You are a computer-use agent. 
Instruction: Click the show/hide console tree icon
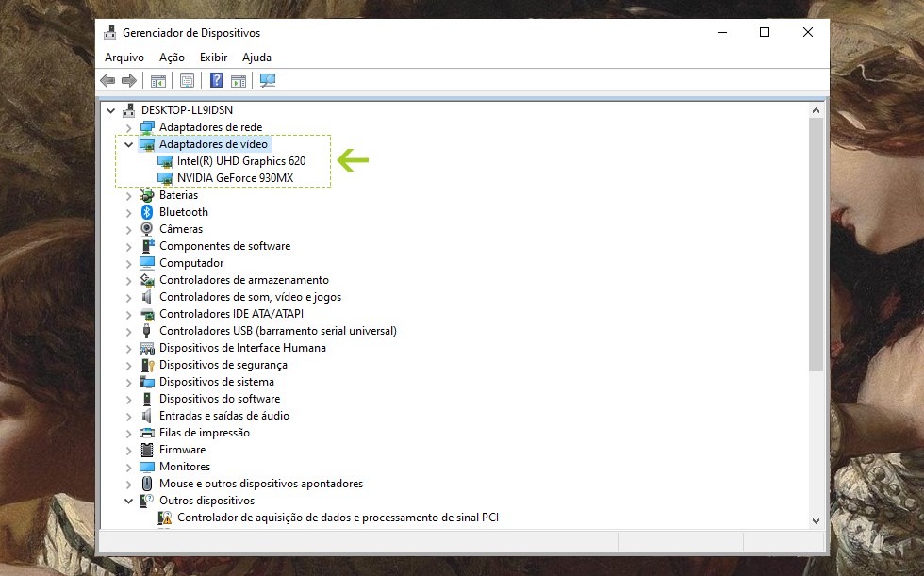coord(157,81)
